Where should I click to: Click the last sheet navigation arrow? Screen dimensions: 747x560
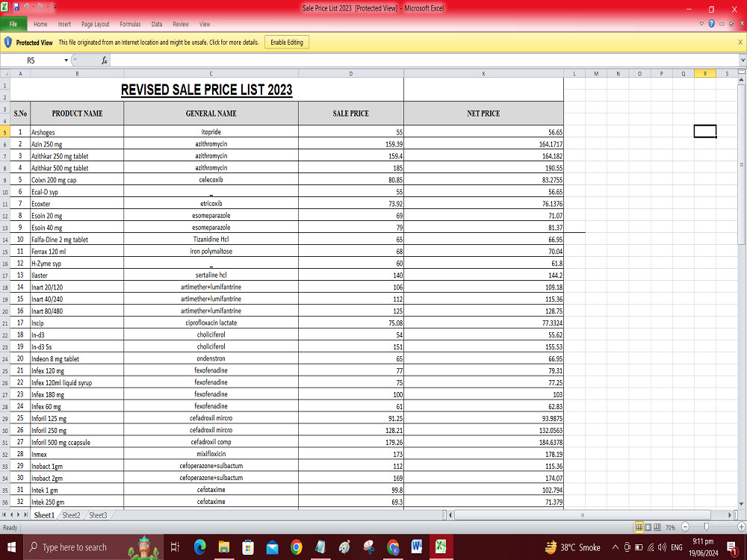point(25,514)
